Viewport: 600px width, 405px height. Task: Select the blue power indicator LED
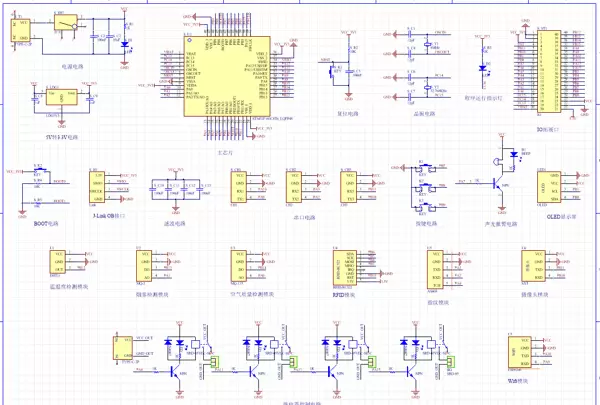[123, 44]
